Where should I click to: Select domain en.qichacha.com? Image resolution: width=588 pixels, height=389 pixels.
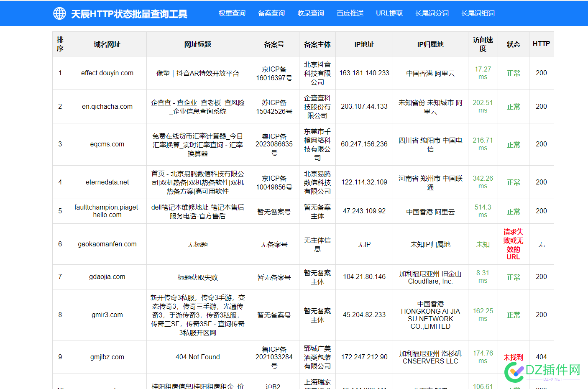click(107, 106)
